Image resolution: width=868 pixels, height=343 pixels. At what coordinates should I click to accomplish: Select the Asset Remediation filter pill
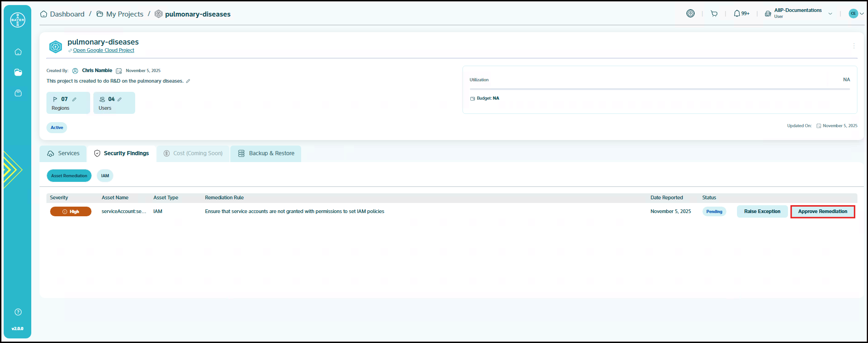click(69, 176)
